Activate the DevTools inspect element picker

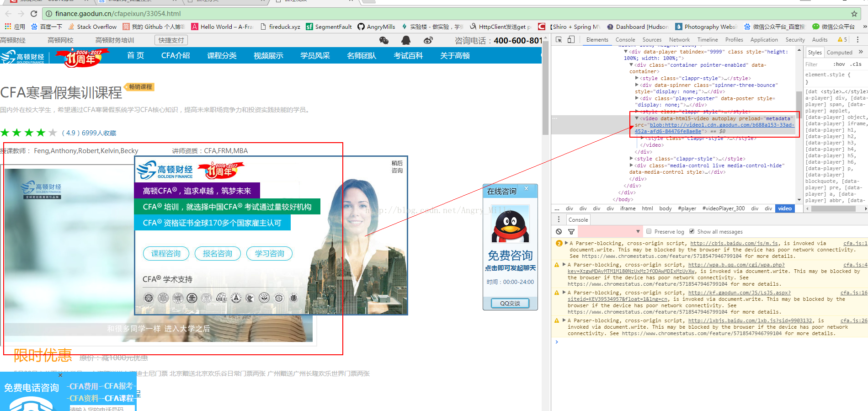click(x=559, y=40)
